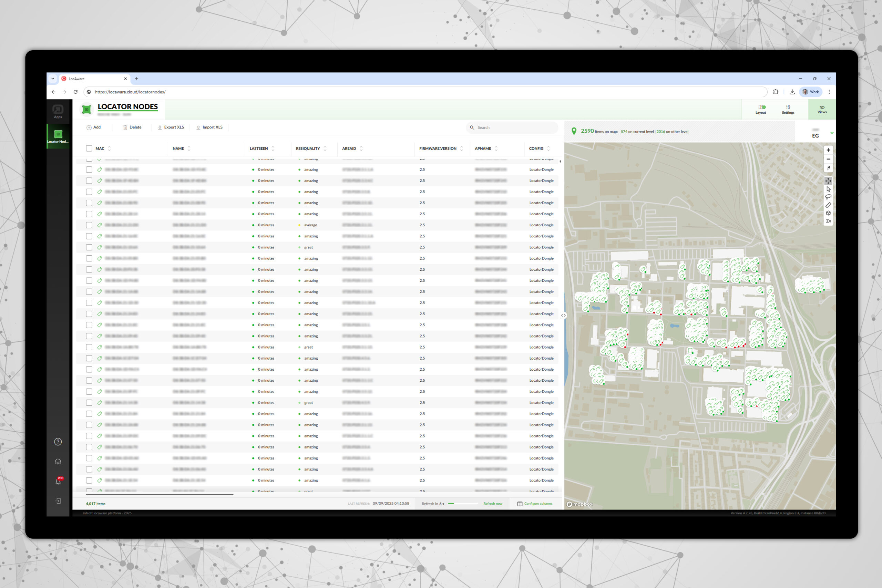Reset map bearing with compass icon
This screenshot has width=882, height=588.
[x=828, y=168]
